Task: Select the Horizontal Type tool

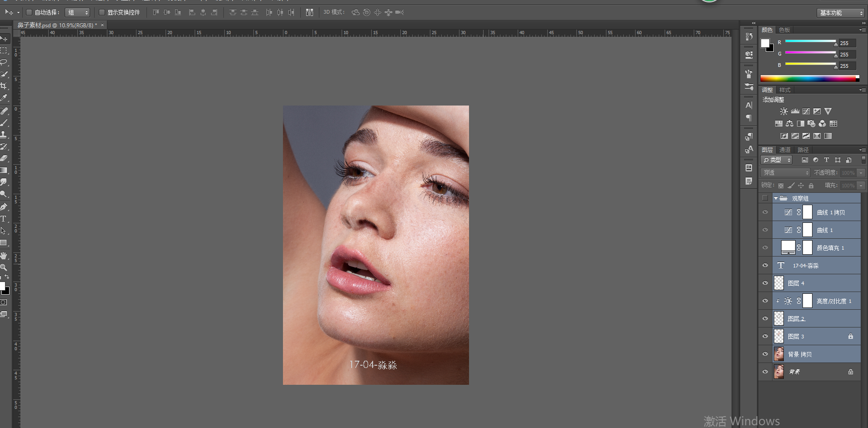Action: 4,219
